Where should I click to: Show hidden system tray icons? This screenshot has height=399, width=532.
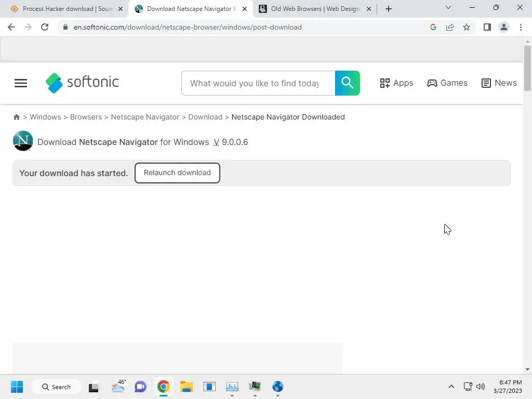pyautogui.click(x=451, y=387)
